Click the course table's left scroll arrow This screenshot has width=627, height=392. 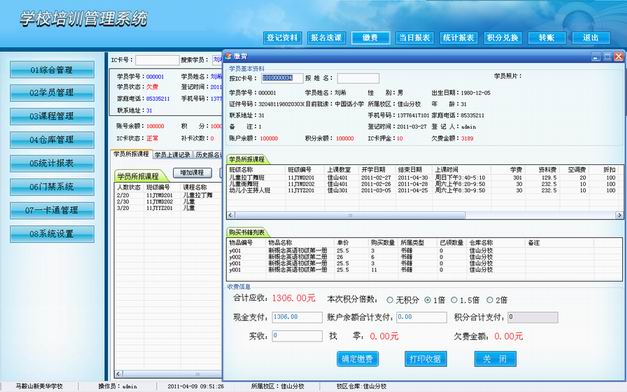231,215
